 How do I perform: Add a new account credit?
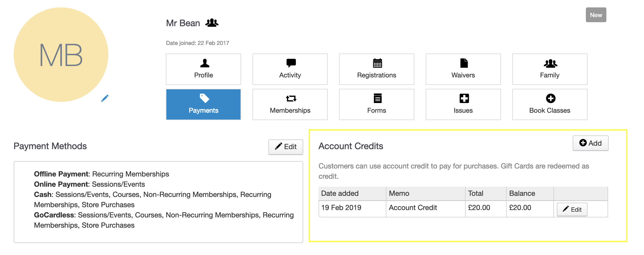(590, 143)
